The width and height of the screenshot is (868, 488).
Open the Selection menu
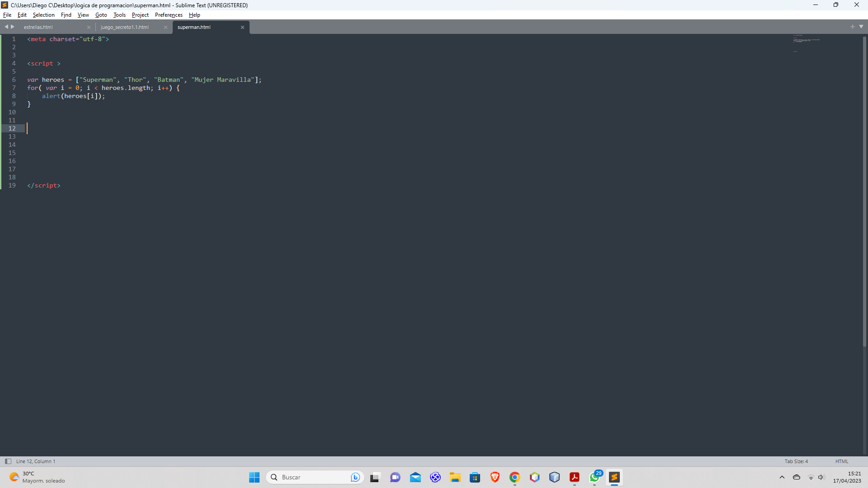tap(44, 15)
